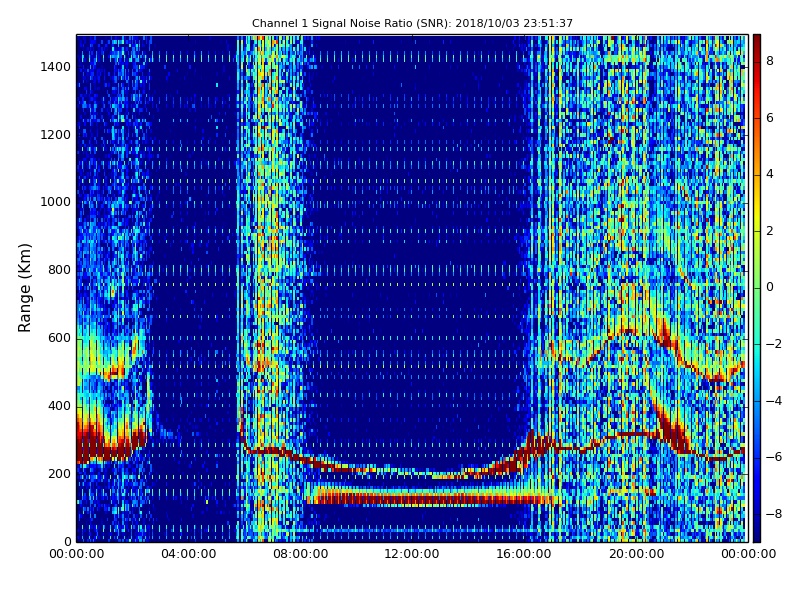
Task: Click colorbar label 6
Action: [x=770, y=118]
